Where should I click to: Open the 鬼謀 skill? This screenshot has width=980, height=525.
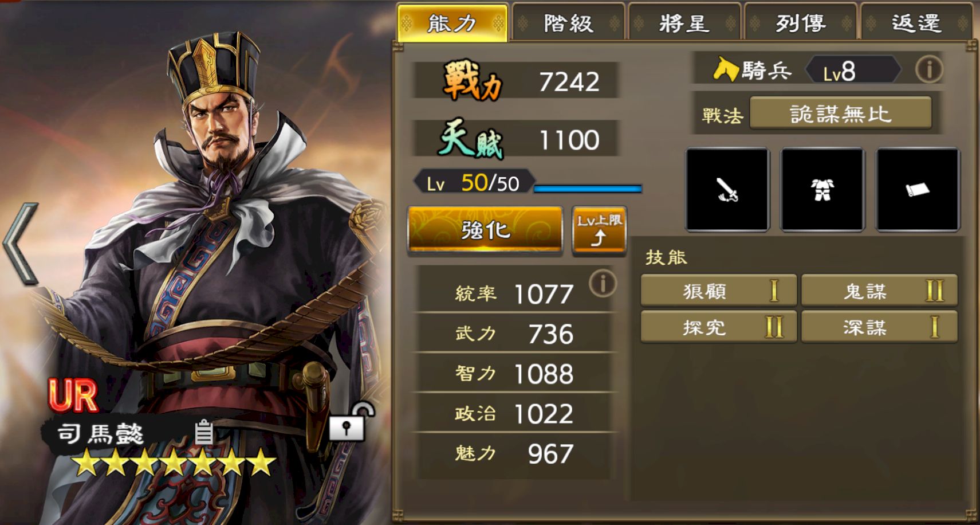coord(879,291)
